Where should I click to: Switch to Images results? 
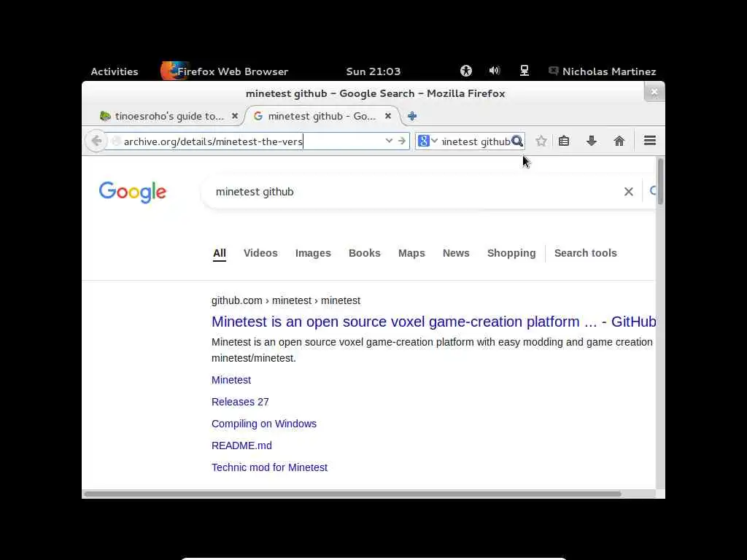313,253
